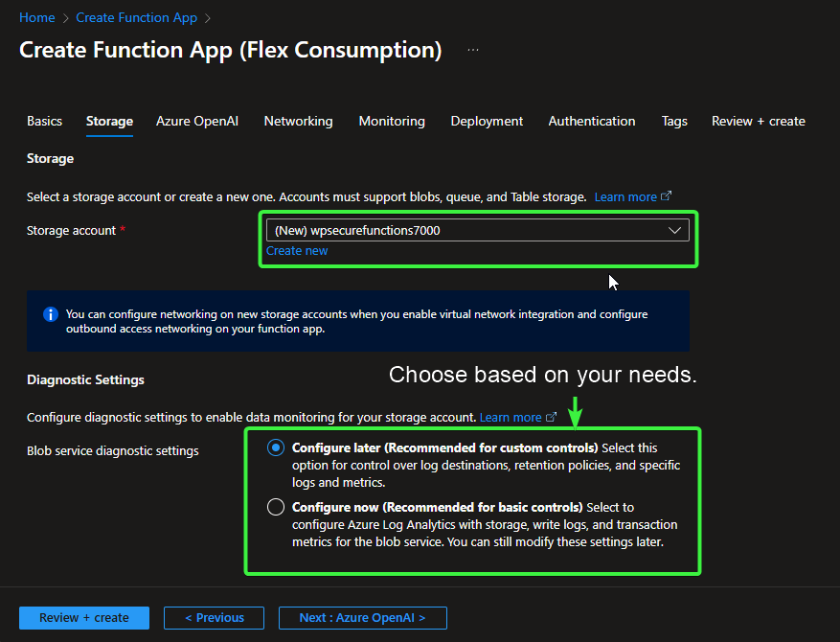
Task: Click the ellipsis icon next to the page title
Action: pyautogui.click(x=473, y=50)
